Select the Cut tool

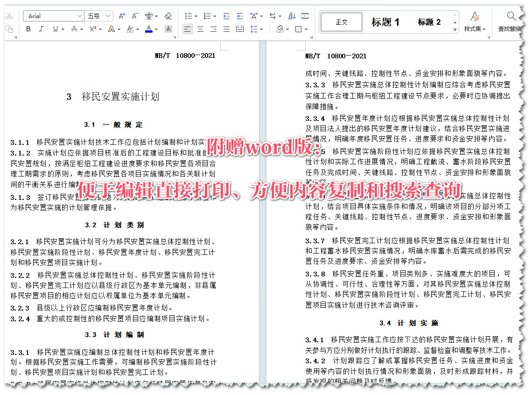coord(9,15)
